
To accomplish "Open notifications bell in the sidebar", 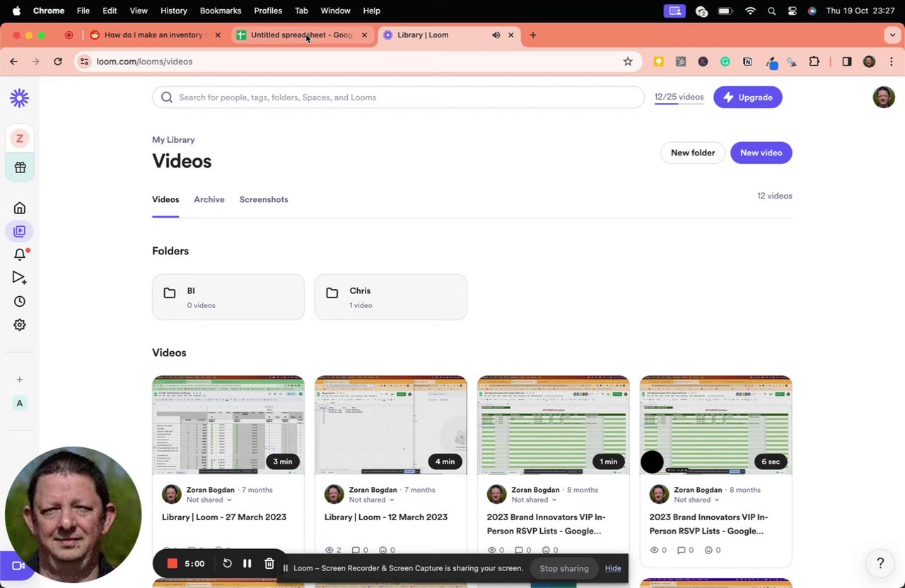I will pyautogui.click(x=20, y=254).
